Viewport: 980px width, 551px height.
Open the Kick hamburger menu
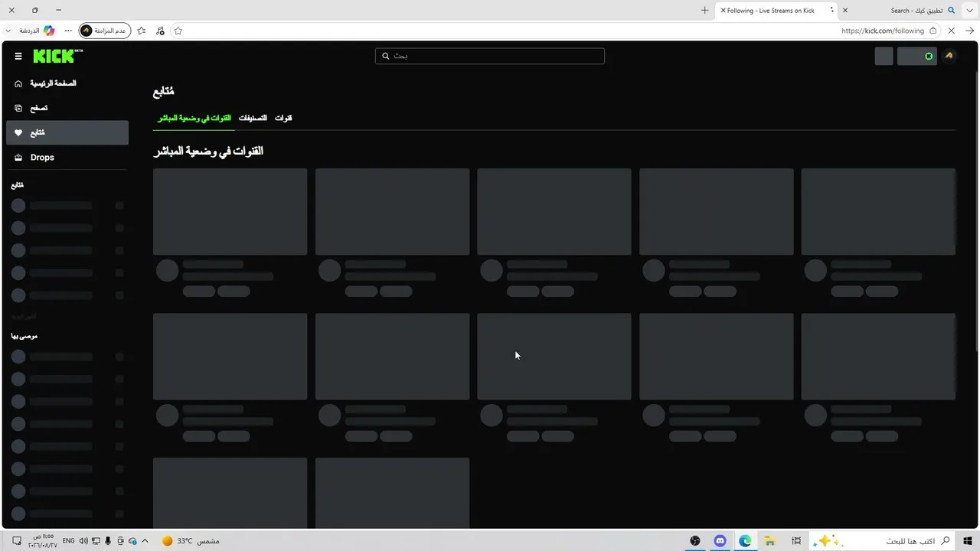(18, 56)
